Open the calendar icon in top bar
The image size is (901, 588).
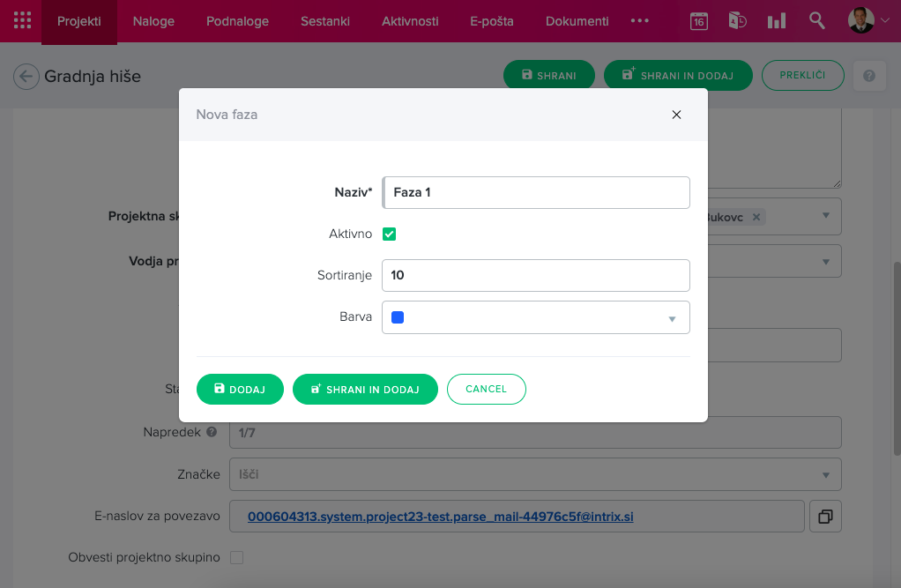698,21
